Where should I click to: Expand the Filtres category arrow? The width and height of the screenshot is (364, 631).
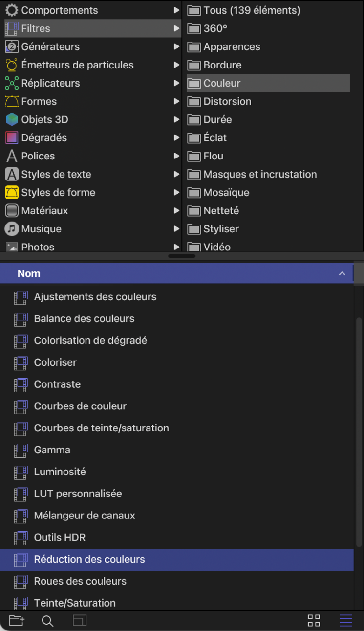pyautogui.click(x=177, y=28)
